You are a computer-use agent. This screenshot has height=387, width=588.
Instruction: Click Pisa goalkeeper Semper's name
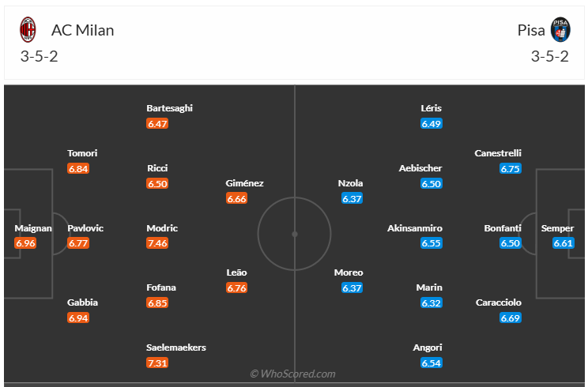point(557,228)
